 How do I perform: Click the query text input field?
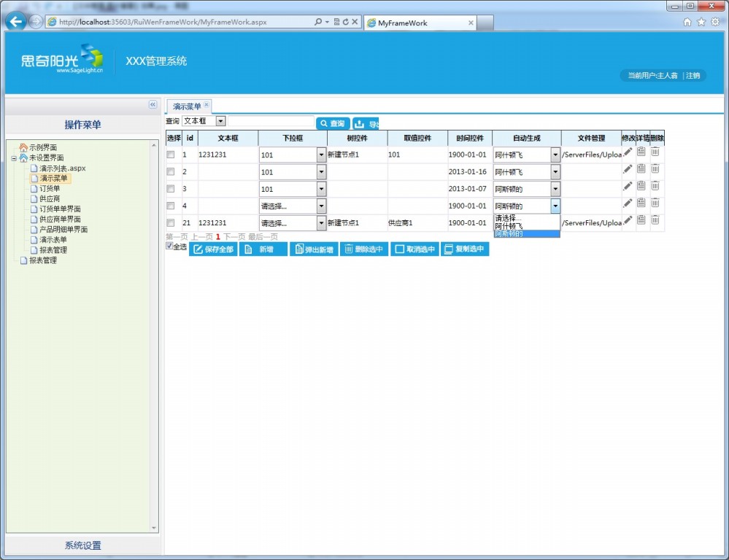(271, 122)
